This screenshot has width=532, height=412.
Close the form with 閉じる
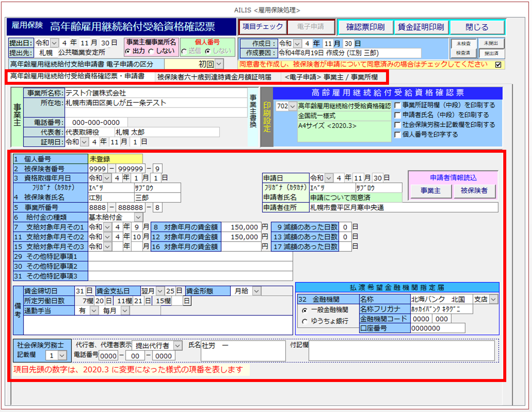[x=477, y=27]
